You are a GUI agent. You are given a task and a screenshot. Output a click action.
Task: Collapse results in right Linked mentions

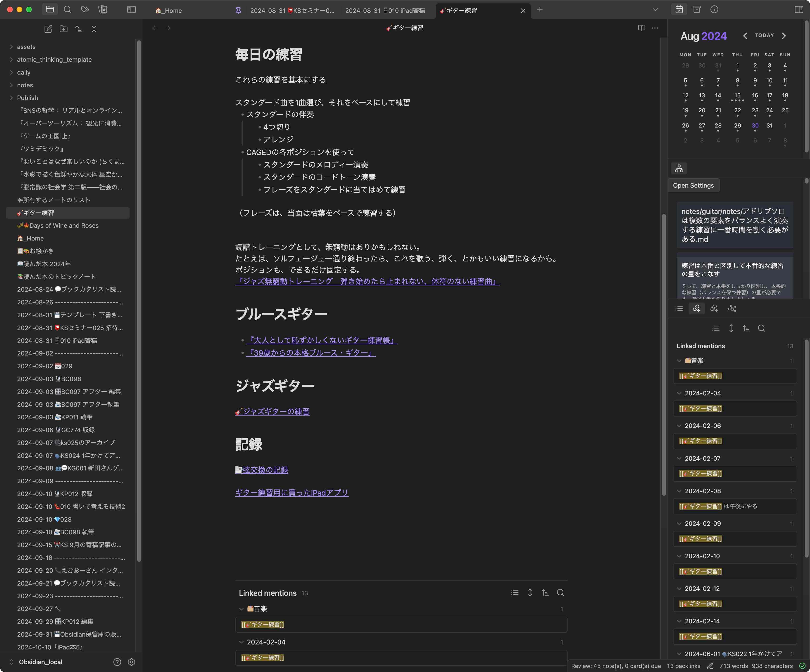tap(716, 328)
